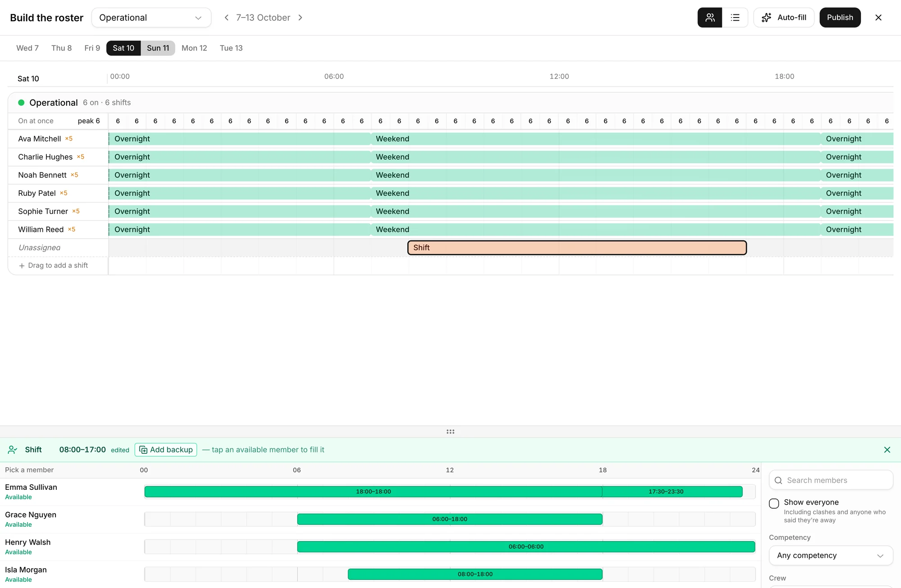Select the Thu 8 tab
The width and height of the screenshot is (901, 588).
click(61, 48)
